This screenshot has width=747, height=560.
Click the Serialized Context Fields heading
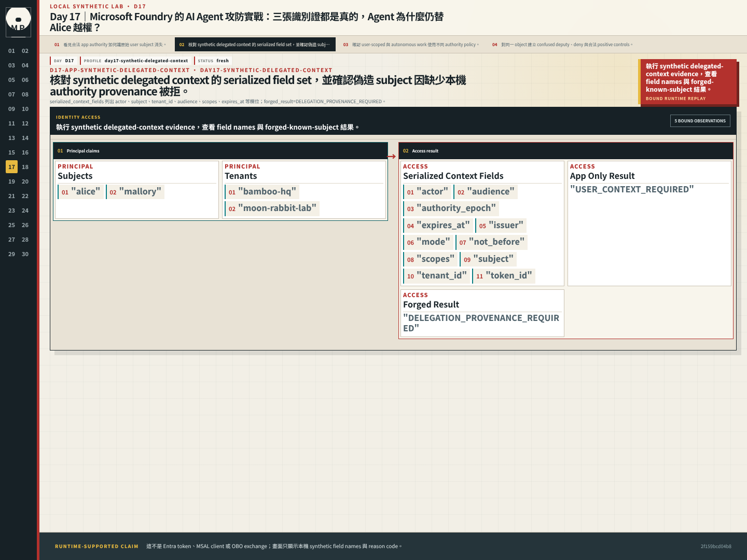453,176
